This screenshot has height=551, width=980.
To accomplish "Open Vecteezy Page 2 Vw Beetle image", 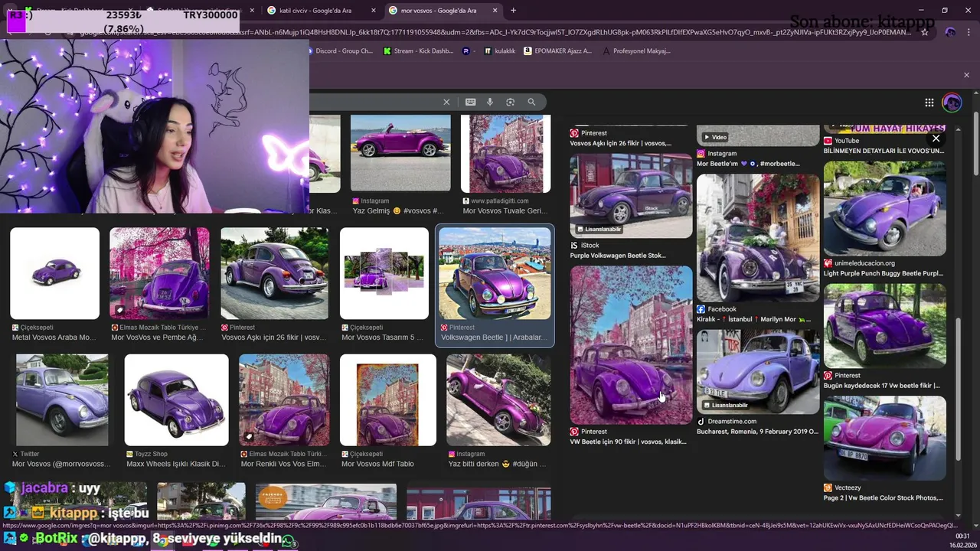I will point(885,439).
